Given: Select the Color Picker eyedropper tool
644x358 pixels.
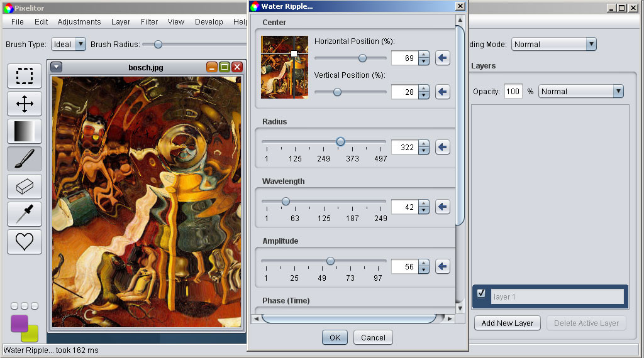Looking at the screenshot, I should (x=25, y=214).
